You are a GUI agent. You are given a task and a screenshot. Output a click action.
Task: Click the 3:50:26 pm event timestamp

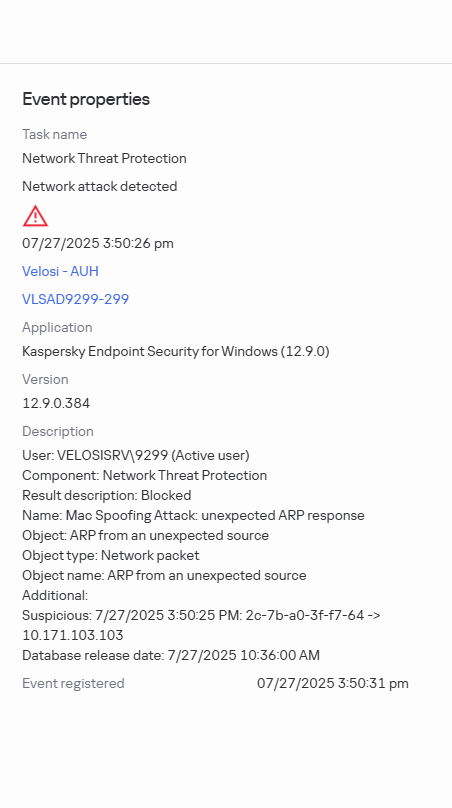click(x=98, y=243)
